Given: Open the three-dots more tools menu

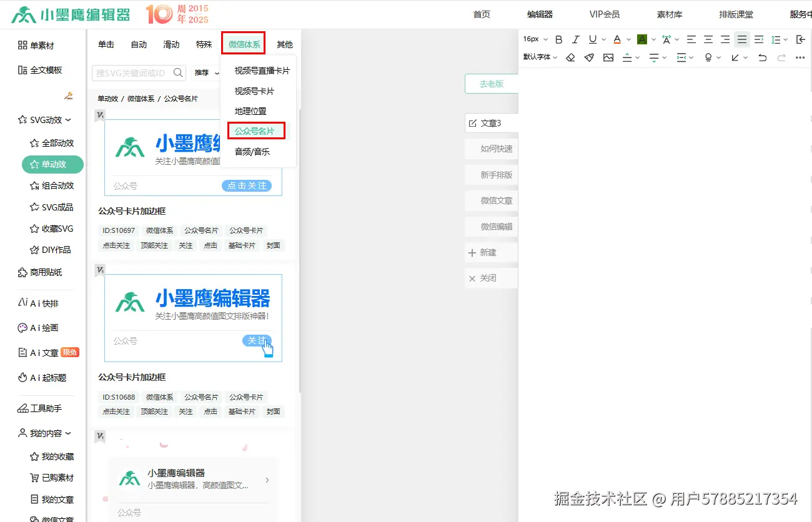Looking at the screenshot, I should point(800,57).
